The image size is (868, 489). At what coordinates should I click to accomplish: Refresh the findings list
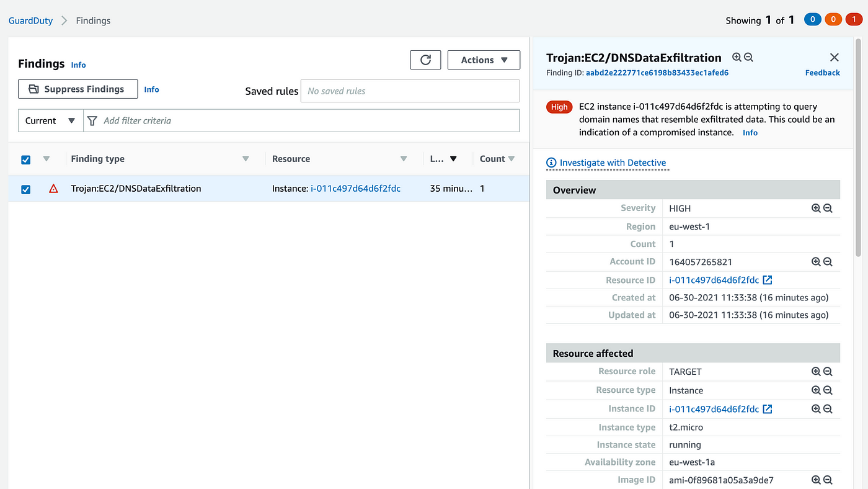pyautogui.click(x=425, y=60)
